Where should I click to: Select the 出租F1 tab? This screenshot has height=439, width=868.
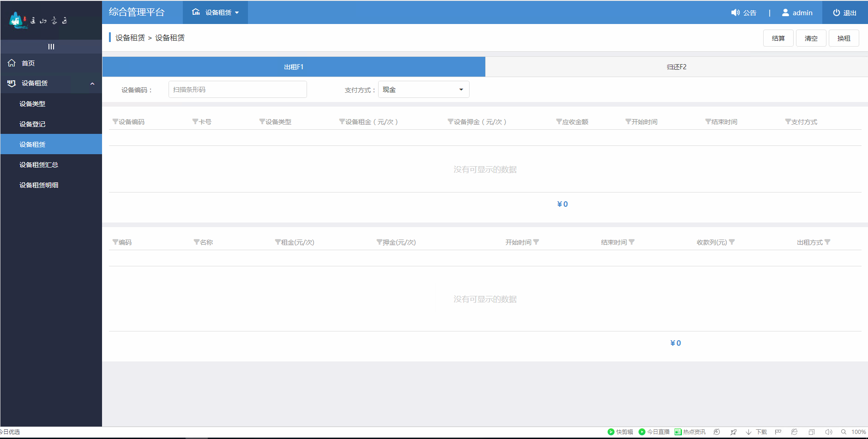pyautogui.click(x=294, y=67)
